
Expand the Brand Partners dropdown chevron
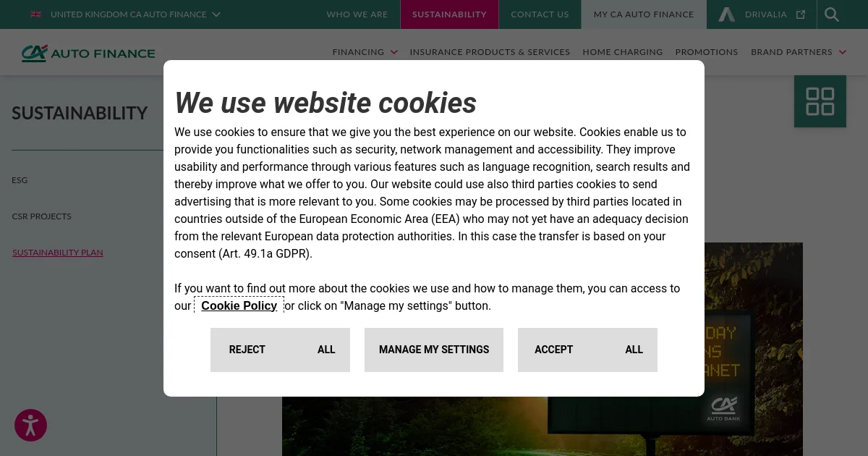tap(842, 52)
